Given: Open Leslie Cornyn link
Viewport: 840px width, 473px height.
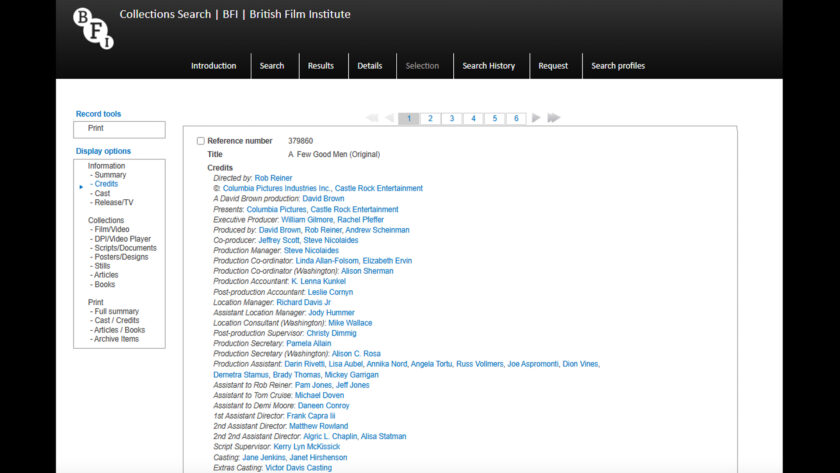Looking at the screenshot, I should [330, 292].
